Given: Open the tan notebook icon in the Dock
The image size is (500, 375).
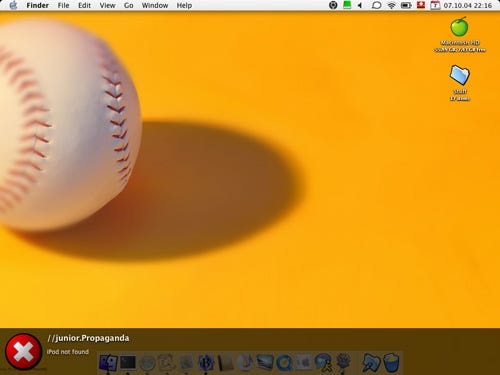Looking at the screenshot, I should (225, 363).
